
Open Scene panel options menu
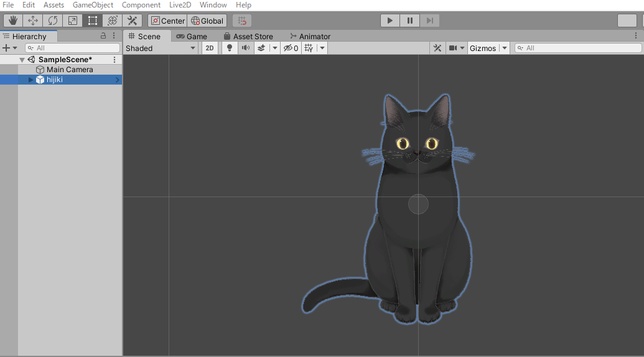point(636,36)
